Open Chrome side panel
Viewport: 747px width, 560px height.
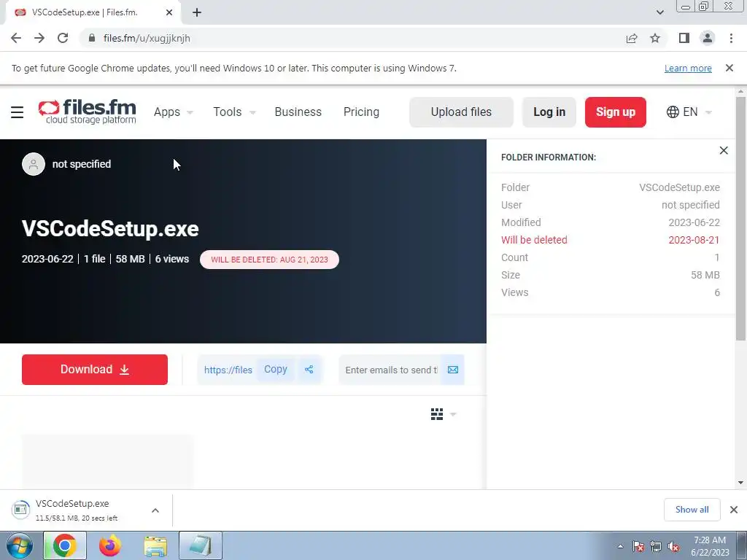684,38
